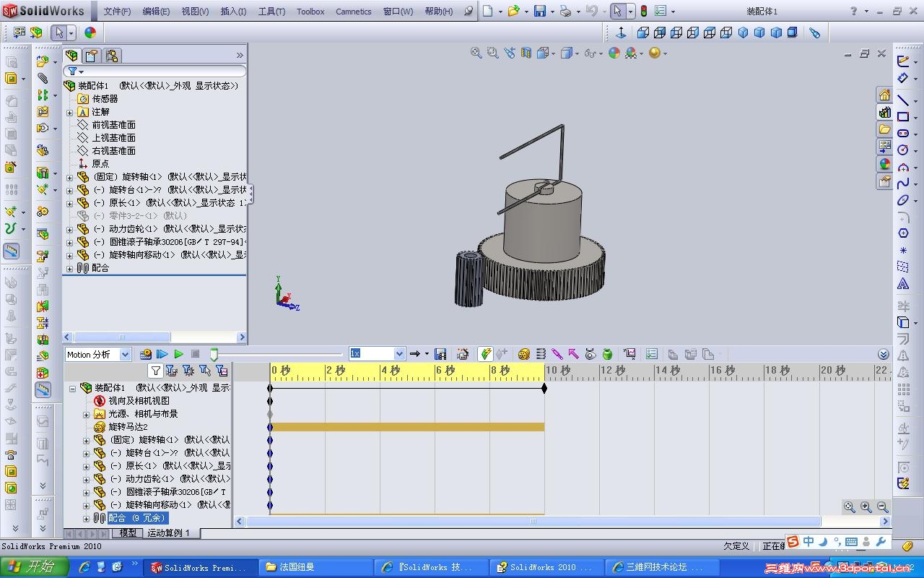Toggle the filter selected items button
This screenshot has width=924, height=578.
(205, 371)
